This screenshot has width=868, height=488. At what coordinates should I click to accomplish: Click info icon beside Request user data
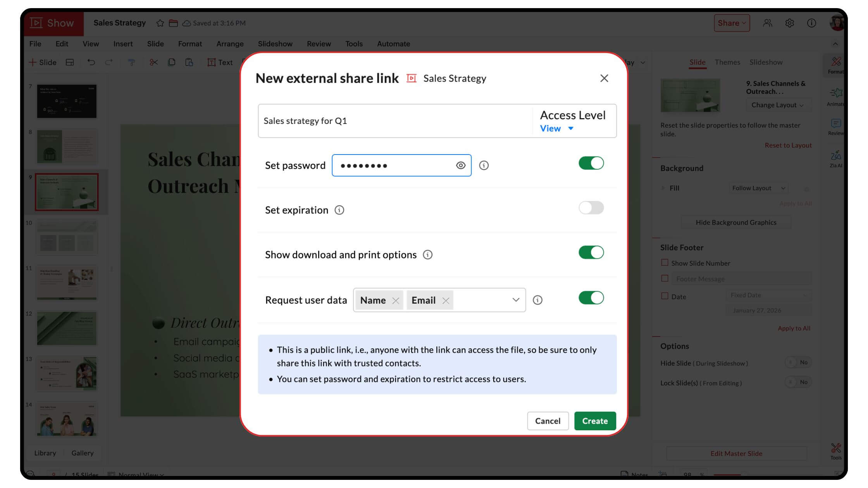click(x=537, y=300)
